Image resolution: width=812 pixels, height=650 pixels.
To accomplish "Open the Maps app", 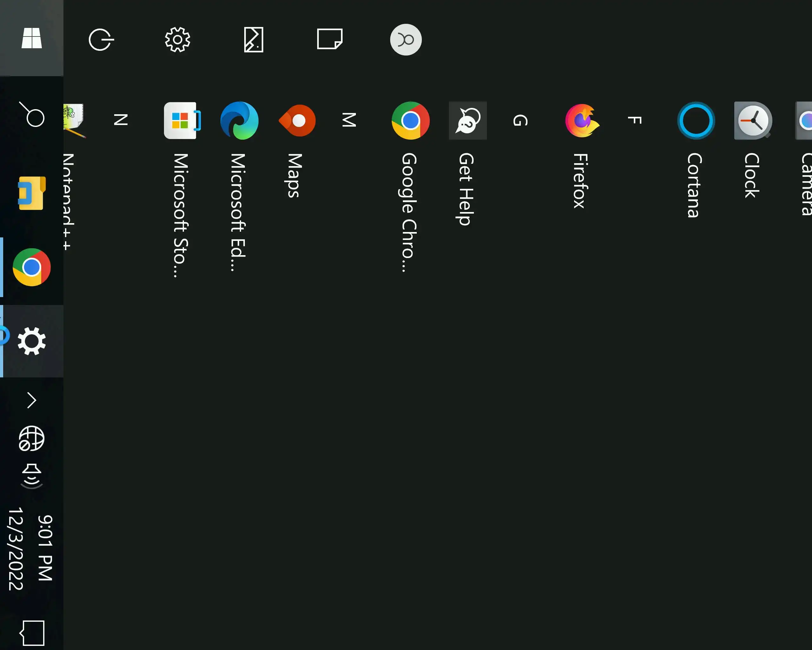I will (297, 121).
